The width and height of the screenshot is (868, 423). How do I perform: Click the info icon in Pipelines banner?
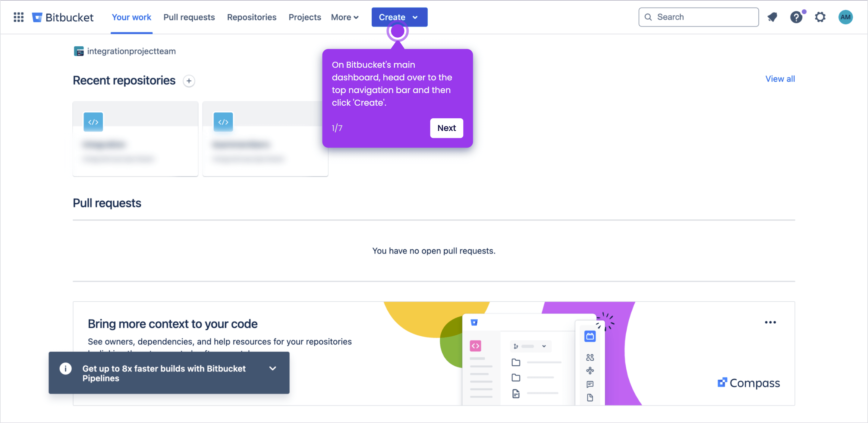click(66, 369)
